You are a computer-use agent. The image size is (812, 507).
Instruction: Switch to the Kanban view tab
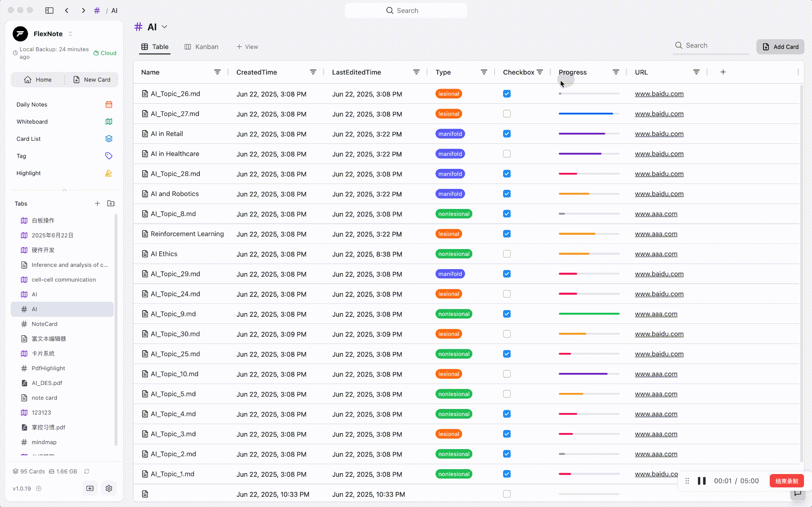(202, 47)
